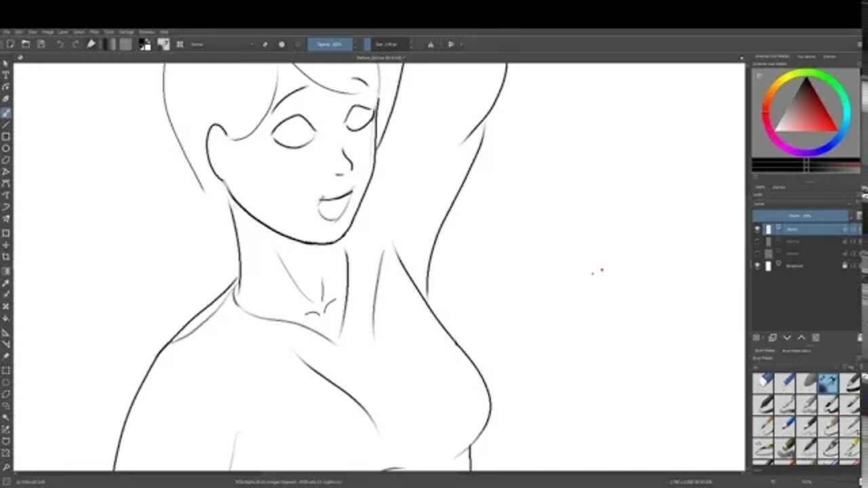
Task: Move the layer up with the arrow
Action: pyautogui.click(x=802, y=338)
